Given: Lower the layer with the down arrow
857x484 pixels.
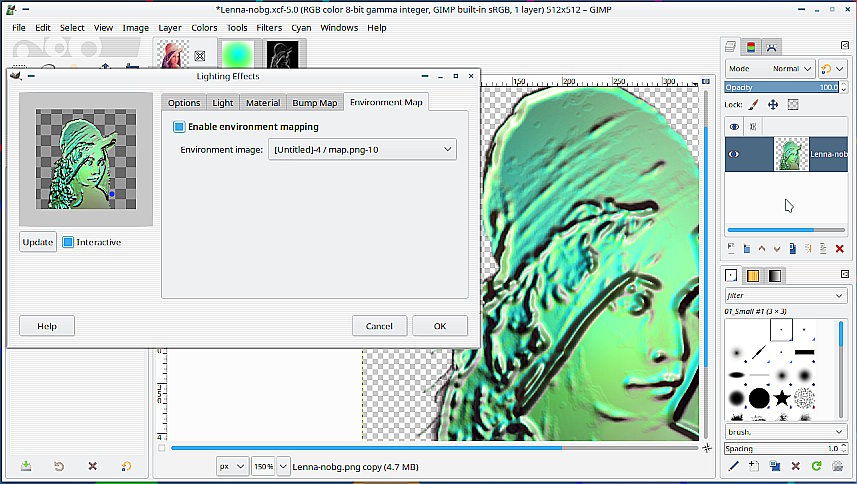Looking at the screenshot, I should point(777,249).
